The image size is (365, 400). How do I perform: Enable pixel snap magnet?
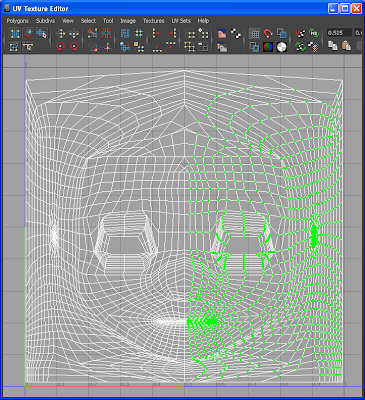tap(268, 34)
